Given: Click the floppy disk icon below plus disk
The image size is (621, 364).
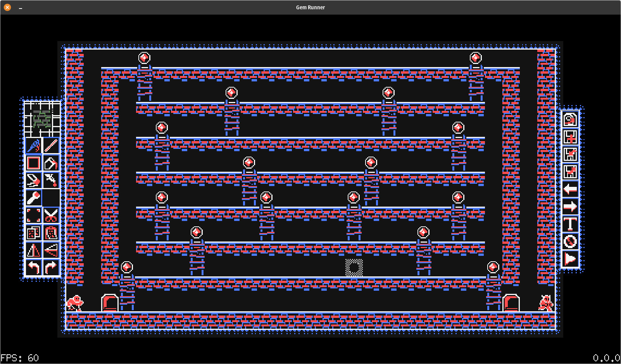Looking at the screenshot, I should click(570, 154).
